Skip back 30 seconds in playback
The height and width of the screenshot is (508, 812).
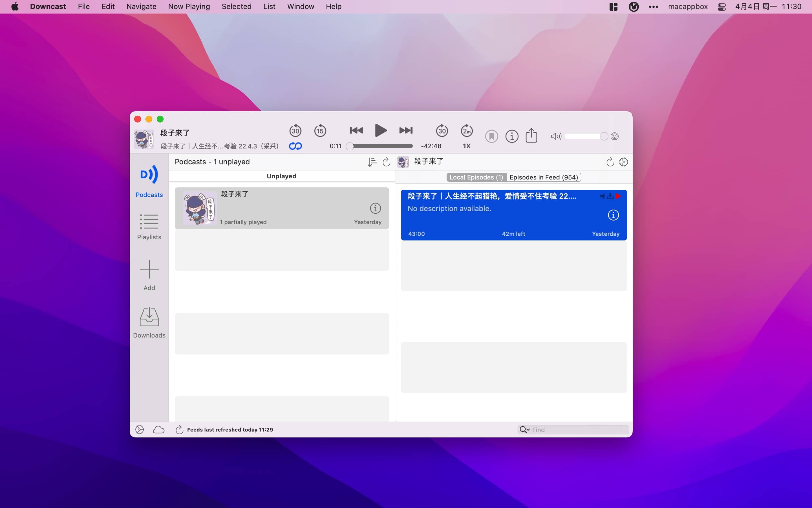(x=295, y=130)
